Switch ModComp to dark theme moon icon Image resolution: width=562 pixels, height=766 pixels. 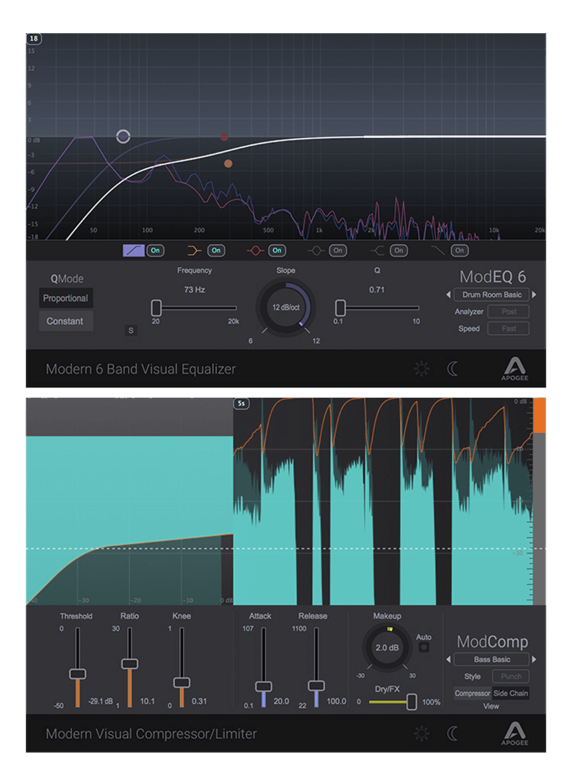coord(453,733)
